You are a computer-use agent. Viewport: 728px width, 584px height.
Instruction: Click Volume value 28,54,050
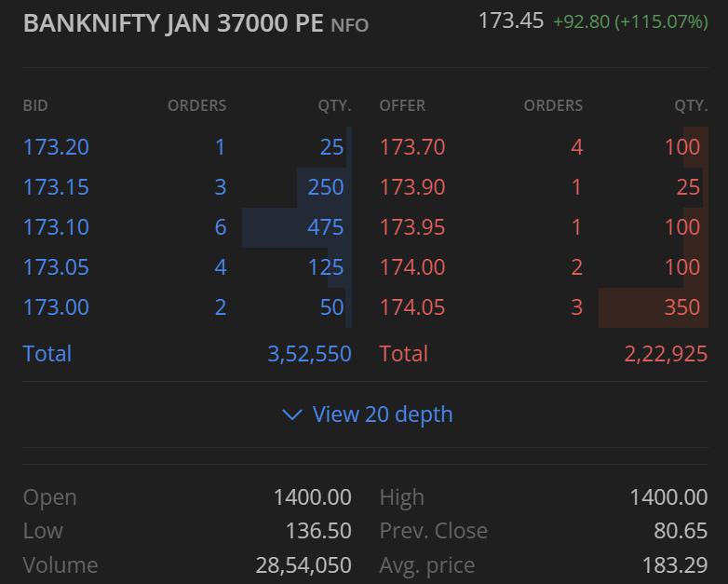pos(303,565)
